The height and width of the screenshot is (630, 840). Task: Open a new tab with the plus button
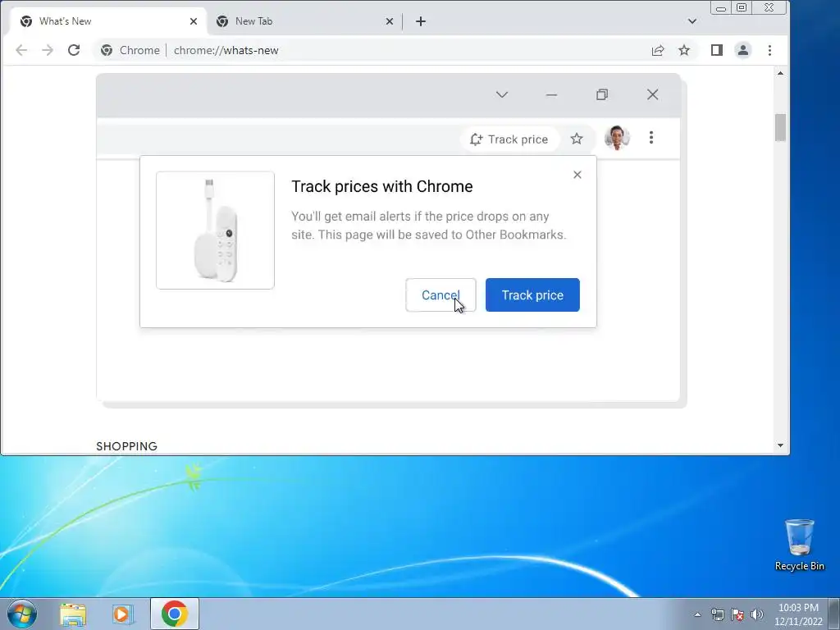coord(421,21)
